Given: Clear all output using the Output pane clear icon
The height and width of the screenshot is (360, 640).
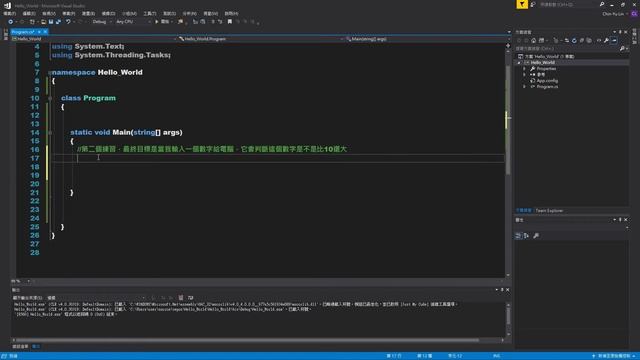Looking at the screenshot, I should tap(181, 298).
